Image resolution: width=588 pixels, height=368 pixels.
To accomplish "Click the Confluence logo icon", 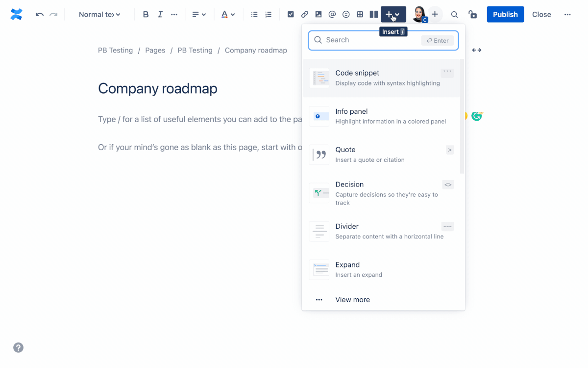I will click(x=17, y=15).
